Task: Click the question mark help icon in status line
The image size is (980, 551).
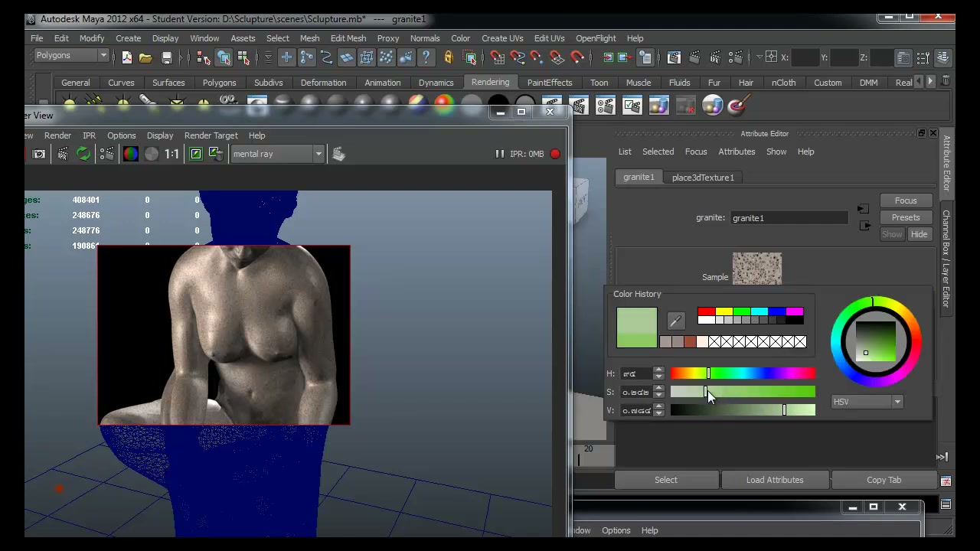Action: 426,57
